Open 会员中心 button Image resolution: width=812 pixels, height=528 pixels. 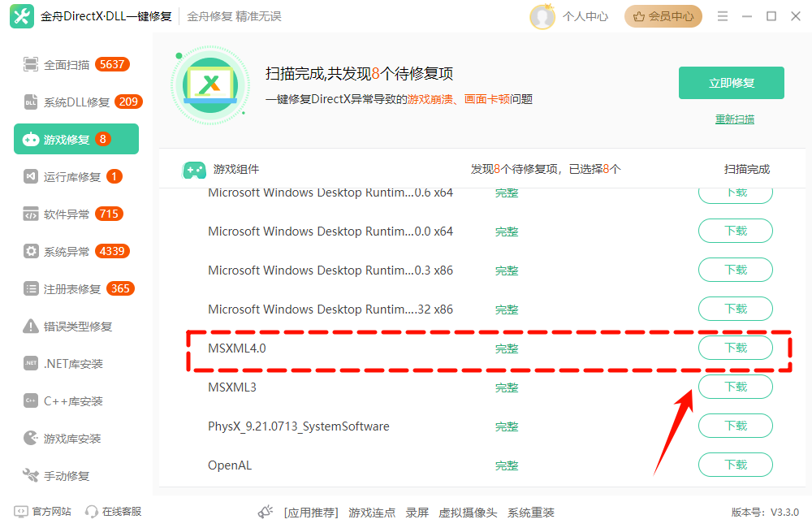663,16
